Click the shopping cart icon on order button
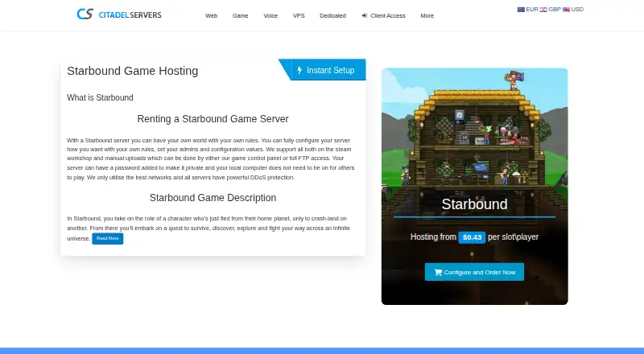 (438, 272)
